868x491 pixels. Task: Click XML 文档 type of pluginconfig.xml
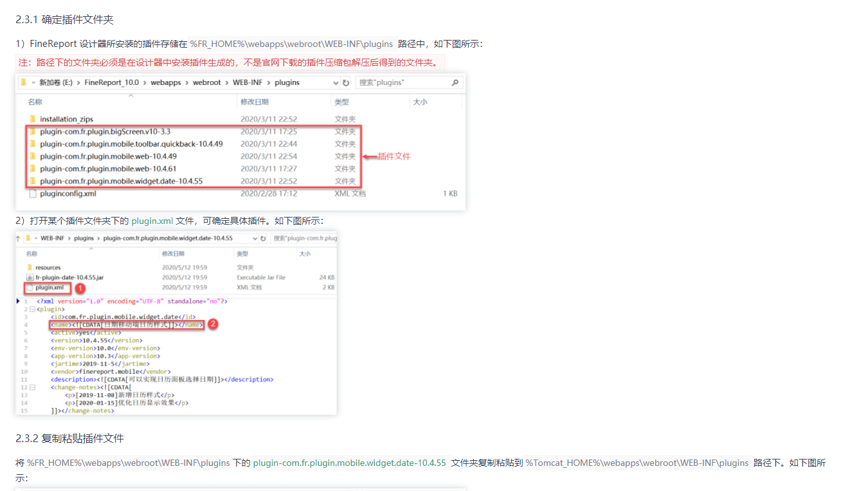350,193
